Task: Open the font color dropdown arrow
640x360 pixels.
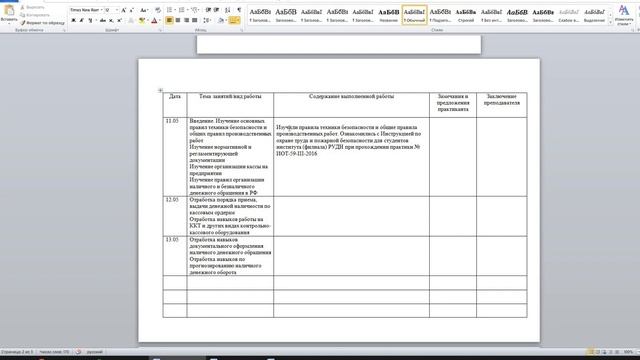Action: [x=160, y=20]
